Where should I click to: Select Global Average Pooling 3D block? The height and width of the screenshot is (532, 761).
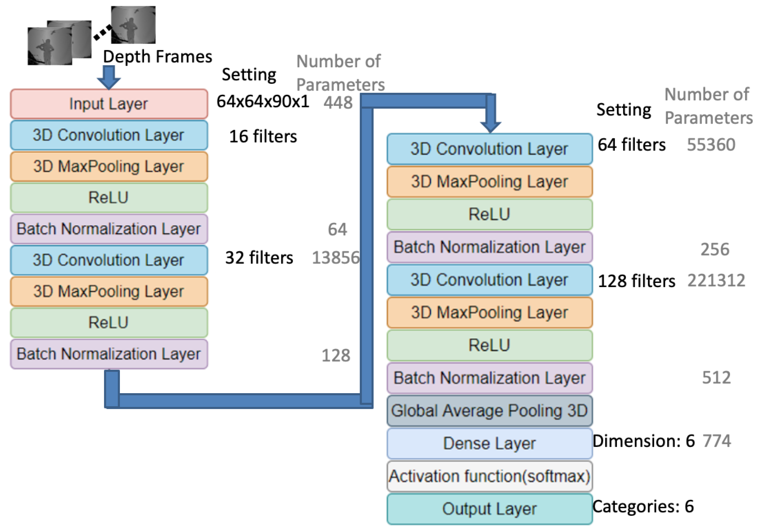click(490, 411)
